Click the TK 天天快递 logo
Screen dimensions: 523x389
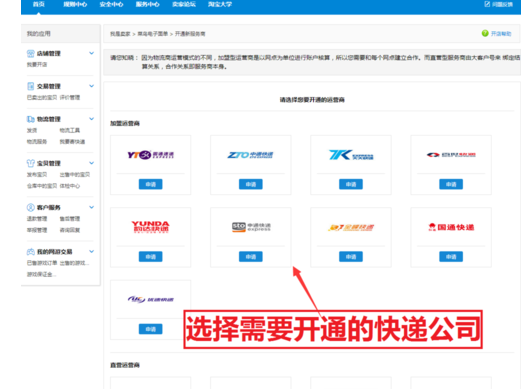pos(351,155)
